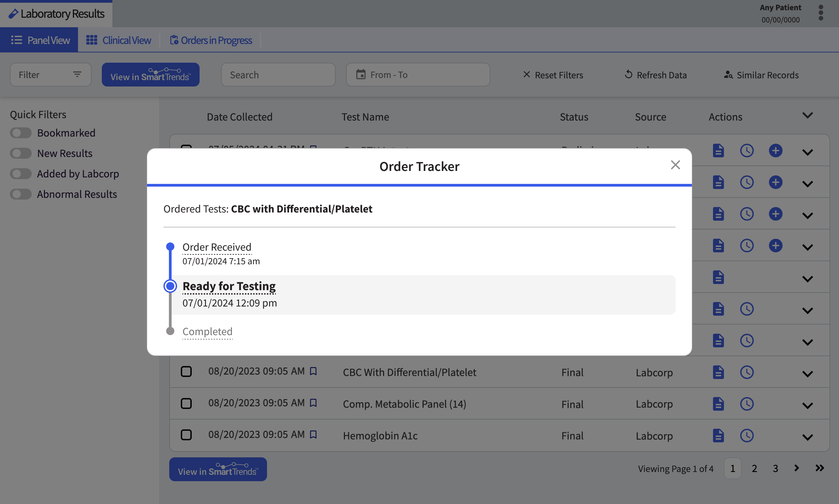
Task: Close the Order Tracker dialog
Action: click(675, 165)
